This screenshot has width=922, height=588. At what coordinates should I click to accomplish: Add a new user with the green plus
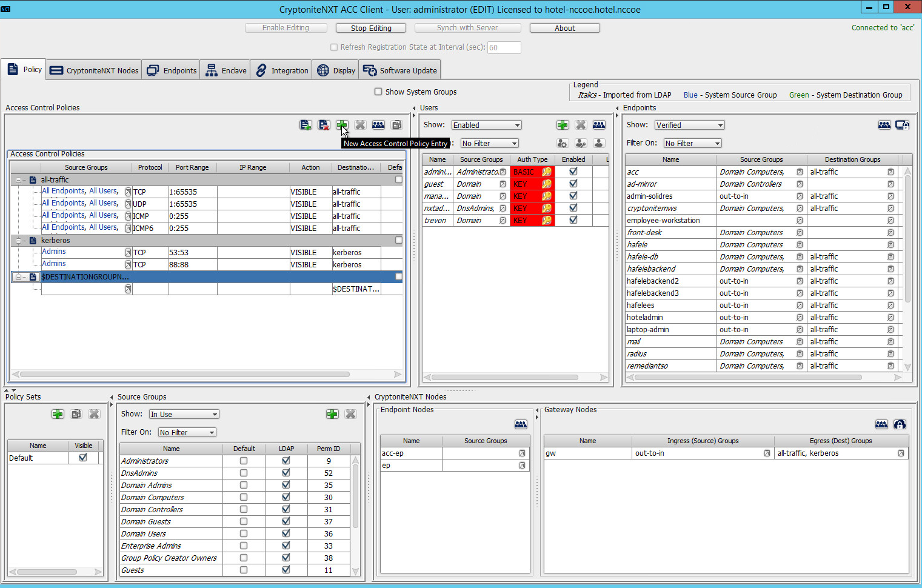coord(563,125)
